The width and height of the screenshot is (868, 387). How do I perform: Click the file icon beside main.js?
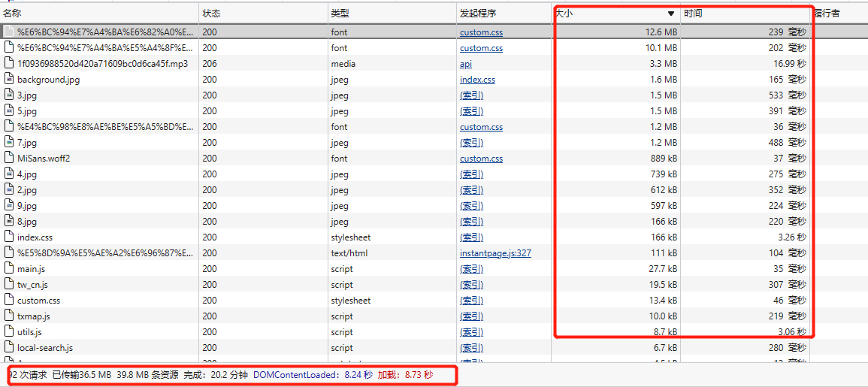[9, 269]
